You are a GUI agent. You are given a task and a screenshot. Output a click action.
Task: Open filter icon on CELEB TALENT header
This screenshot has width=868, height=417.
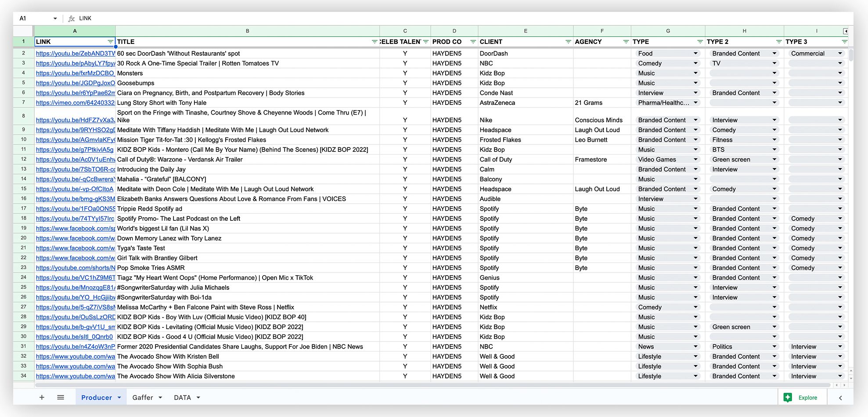tap(425, 42)
